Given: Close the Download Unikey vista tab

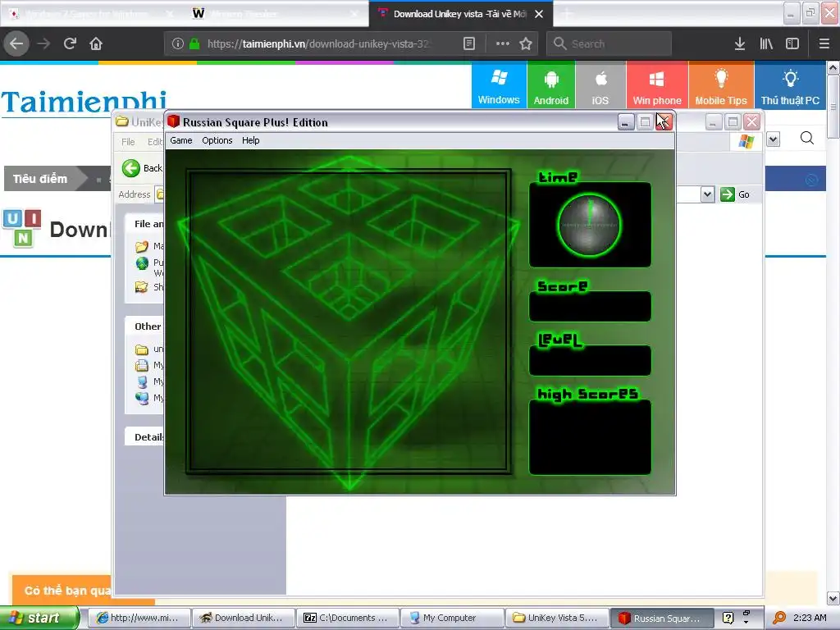Looking at the screenshot, I should 539,14.
